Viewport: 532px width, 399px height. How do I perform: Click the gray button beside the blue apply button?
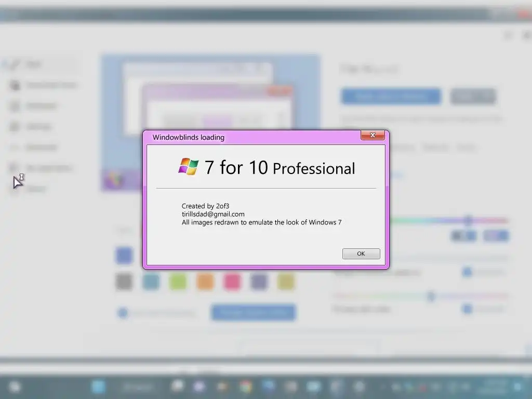(473, 96)
